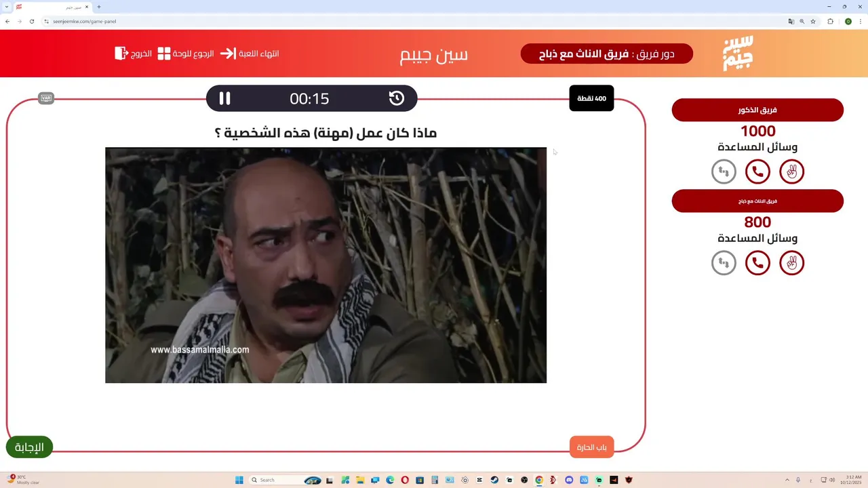868x488 pixels.
Task: Click the 00:15 timer readout
Action: (x=309, y=98)
